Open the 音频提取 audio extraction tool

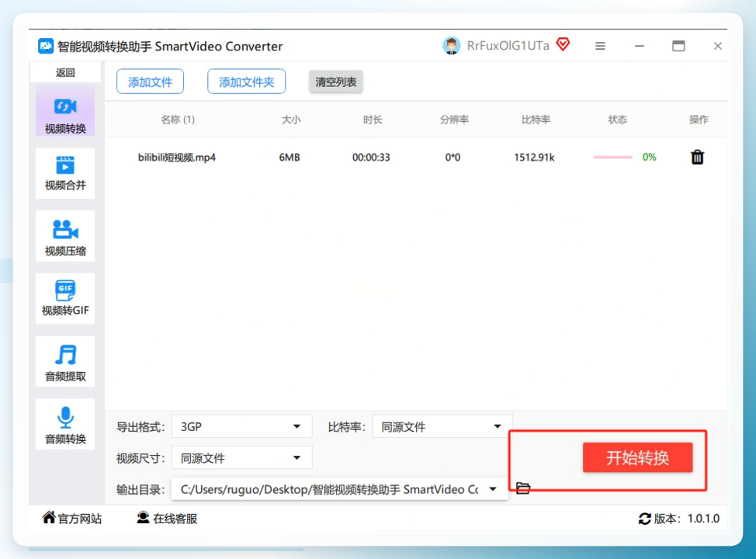point(65,362)
